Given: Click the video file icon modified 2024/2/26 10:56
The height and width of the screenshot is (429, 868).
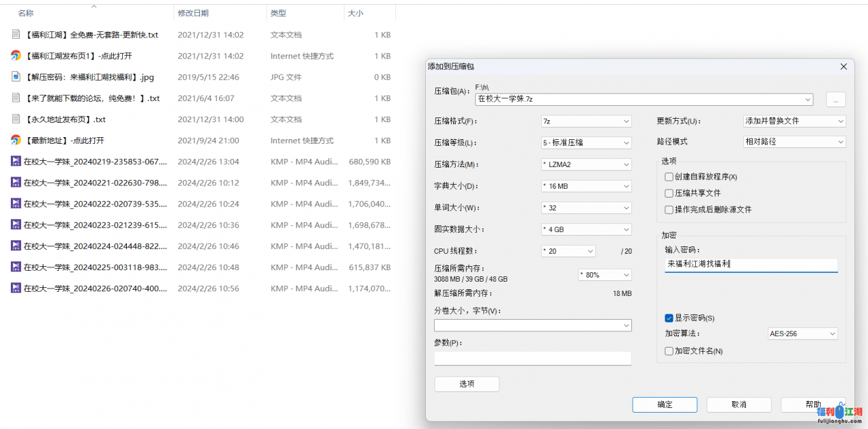Looking at the screenshot, I should [x=16, y=288].
